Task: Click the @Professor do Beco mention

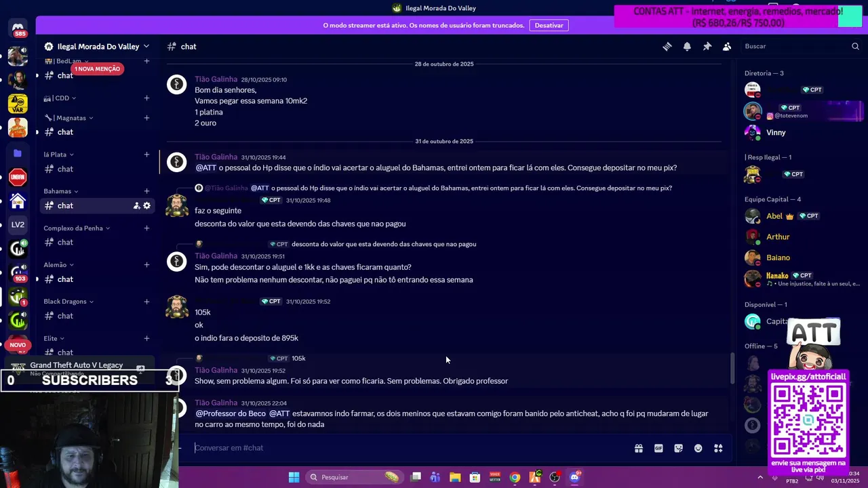Action: point(231,413)
